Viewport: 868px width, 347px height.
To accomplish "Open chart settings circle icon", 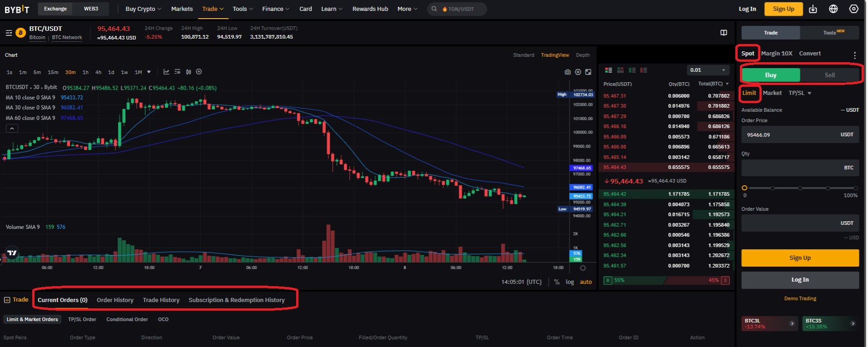I will 578,72.
